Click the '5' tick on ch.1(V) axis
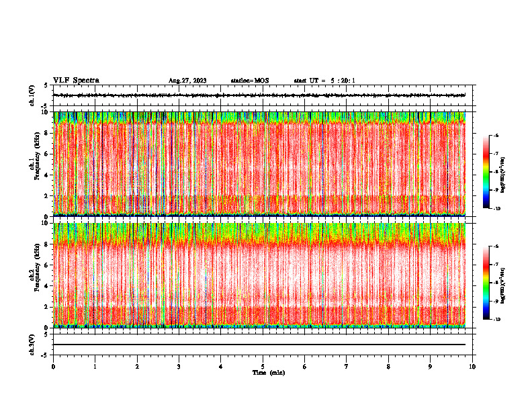This screenshot has height=411, width=532. click(x=46, y=85)
